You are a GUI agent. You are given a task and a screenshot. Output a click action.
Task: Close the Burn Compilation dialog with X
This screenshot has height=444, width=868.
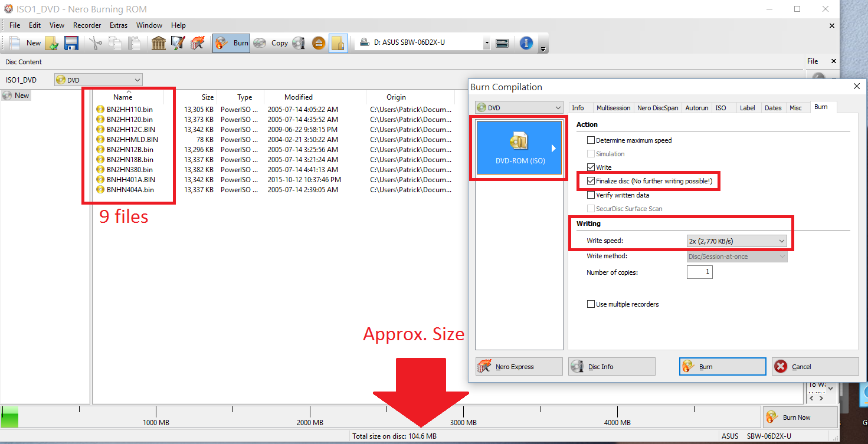point(857,87)
